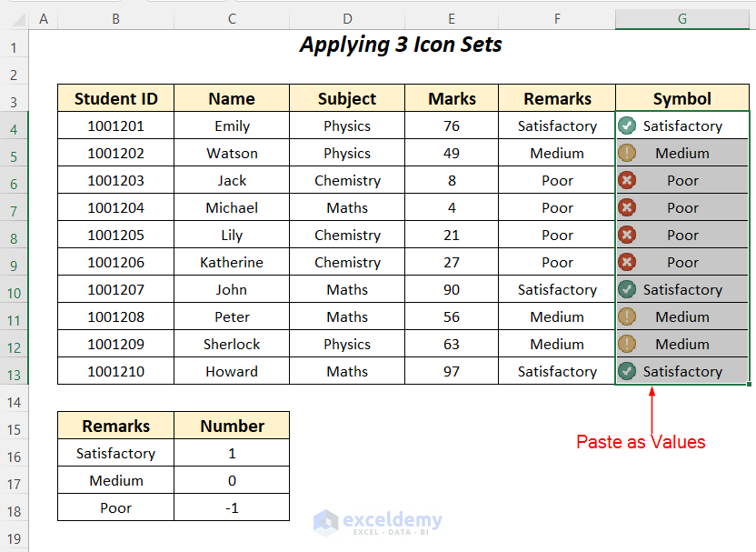The height and width of the screenshot is (552, 756).
Task: Select entire column G via its header
Action: pyautogui.click(x=681, y=19)
